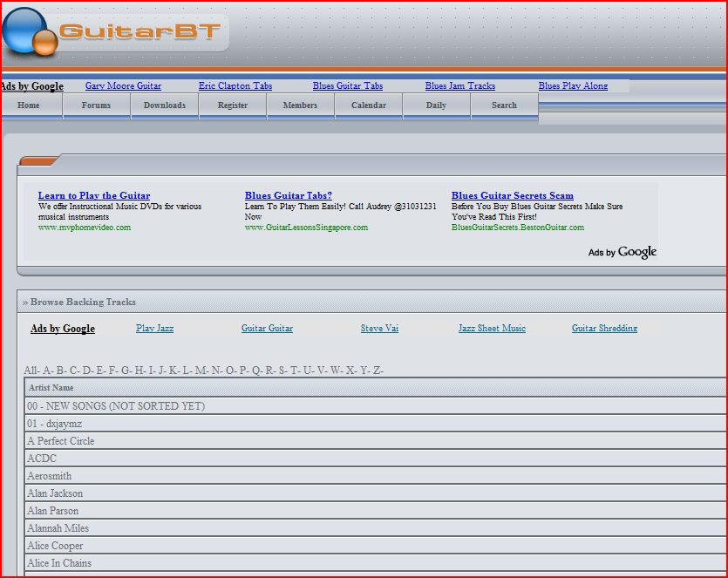The height and width of the screenshot is (578, 728).
Task: Visit www.GuitarLessonsSingapore.com link
Action: [x=306, y=228]
